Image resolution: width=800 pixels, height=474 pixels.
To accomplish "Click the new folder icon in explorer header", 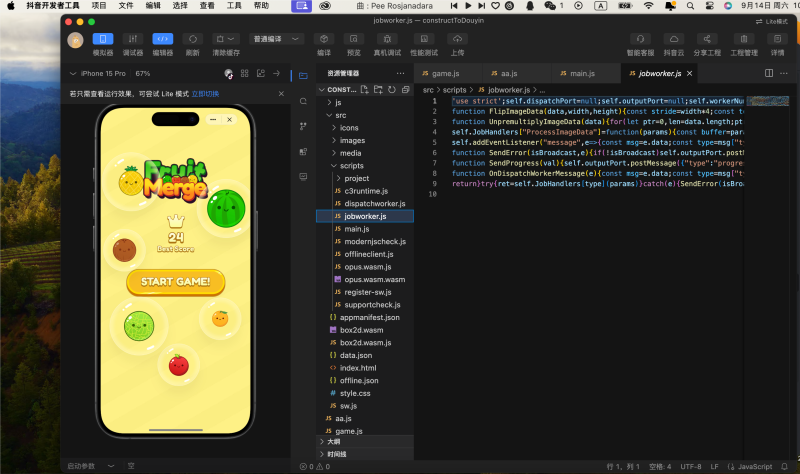I will pos(378,89).
